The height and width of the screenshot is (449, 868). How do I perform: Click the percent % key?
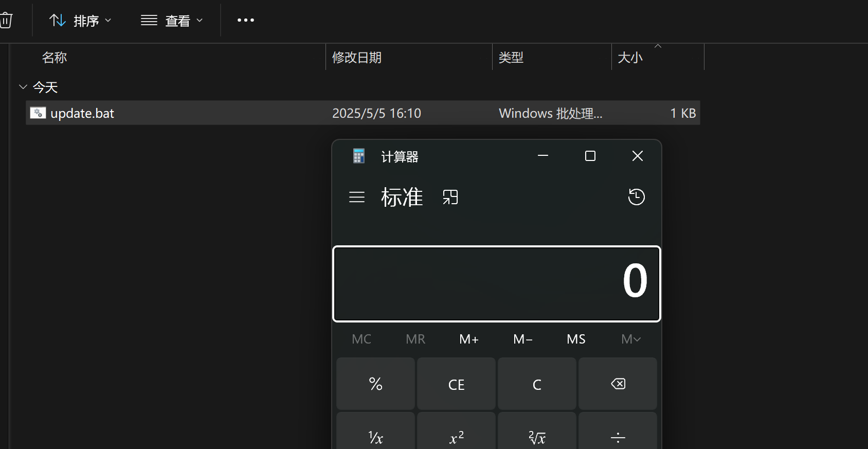pyautogui.click(x=376, y=384)
